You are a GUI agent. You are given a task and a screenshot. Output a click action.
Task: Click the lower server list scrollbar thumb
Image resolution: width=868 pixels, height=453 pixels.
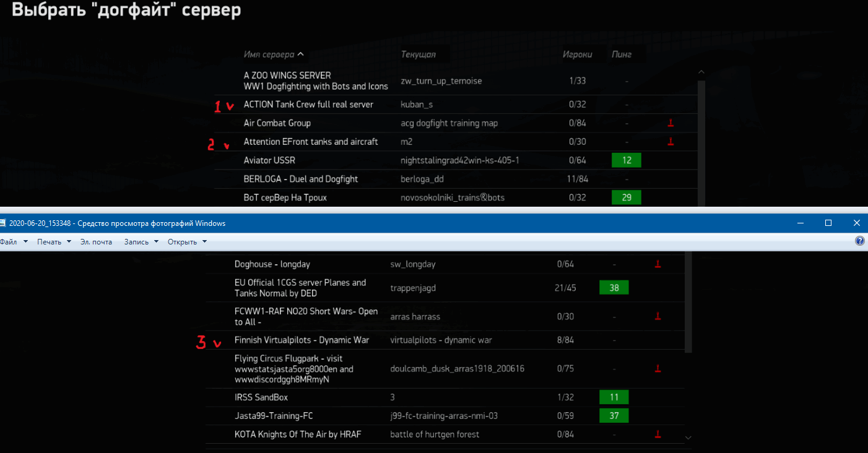[x=688, y=303]
